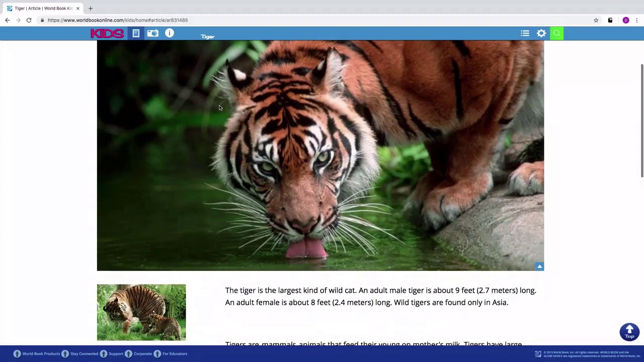Open the purple profile avatar

tap(626, 20)
